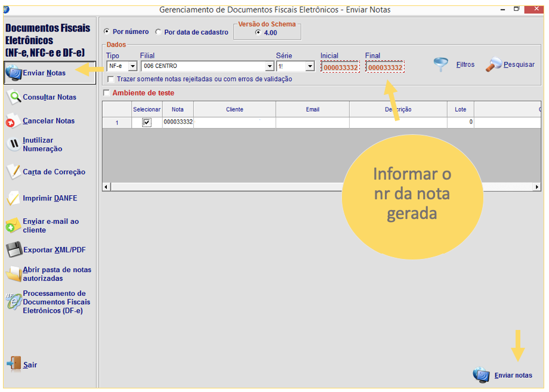Click the Exportar XML/PDF floppy disk icon
Screen dimensions: 549x392
pos(13,250)
